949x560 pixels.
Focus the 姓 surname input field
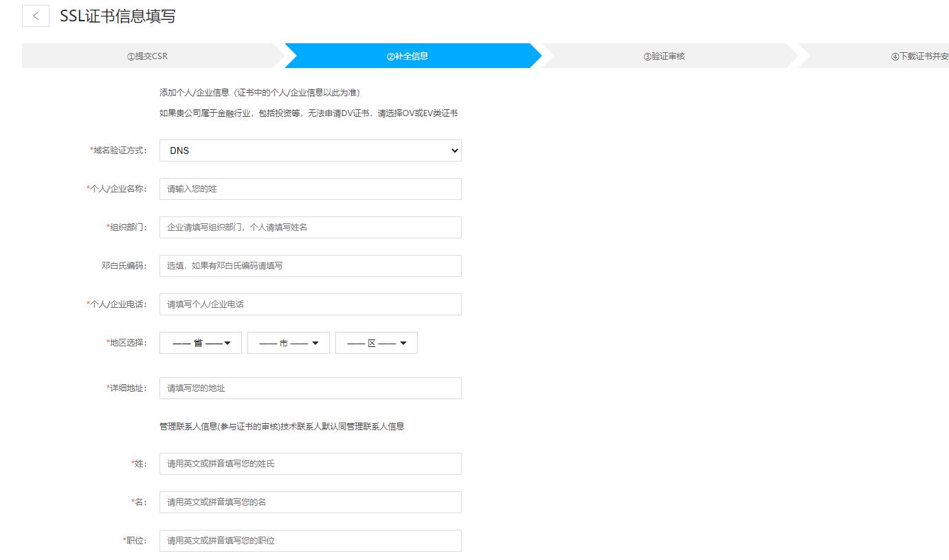click(x=310, y=464)
